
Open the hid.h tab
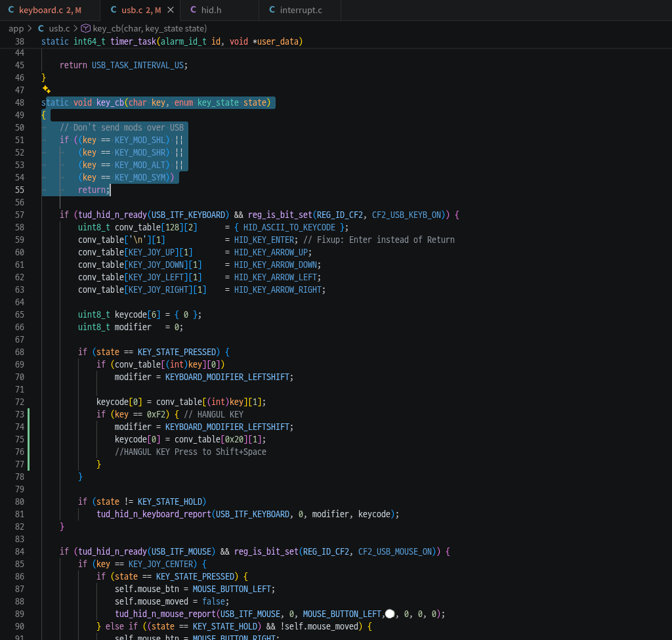219,10
